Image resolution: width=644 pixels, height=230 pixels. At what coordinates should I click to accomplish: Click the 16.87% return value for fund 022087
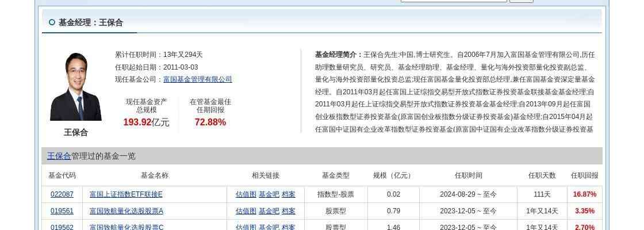(x=584, y=194)
